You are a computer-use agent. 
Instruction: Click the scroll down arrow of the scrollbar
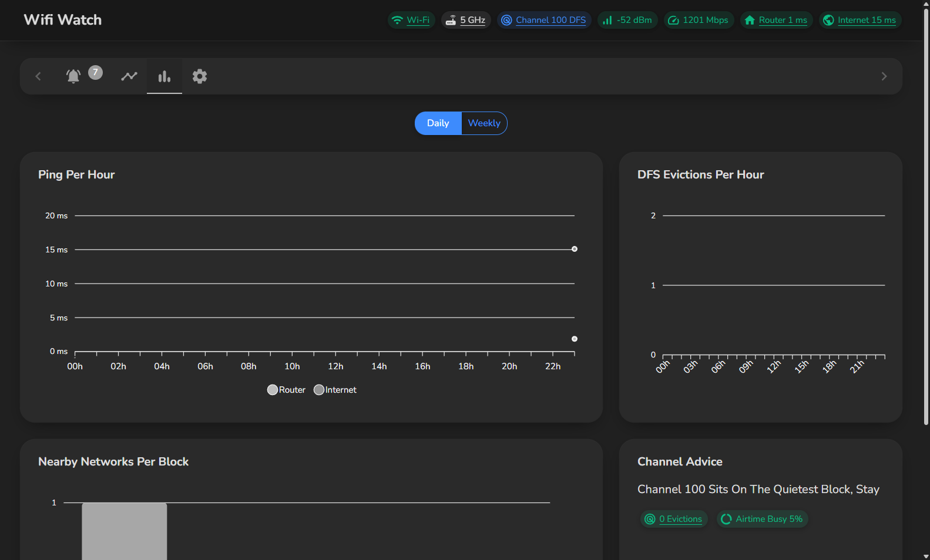pos(926,556)
